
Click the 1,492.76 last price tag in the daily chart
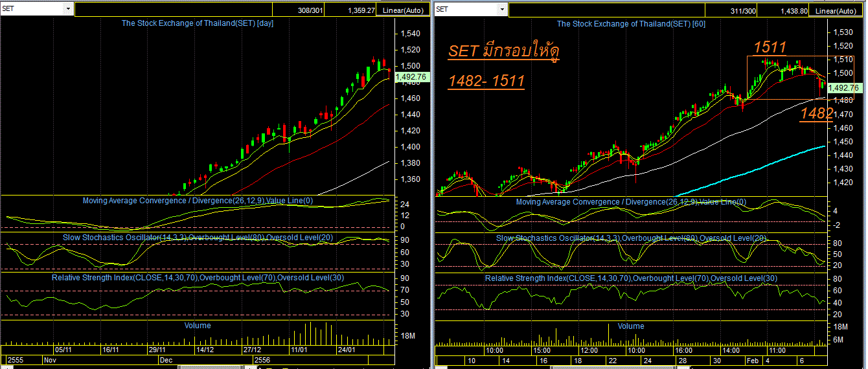pos(411,76)
